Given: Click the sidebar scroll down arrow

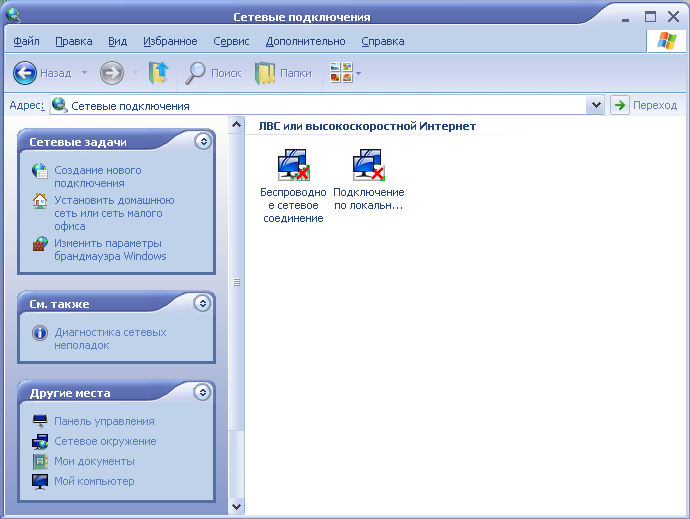Looking at the screenshot, I should 236,507.
